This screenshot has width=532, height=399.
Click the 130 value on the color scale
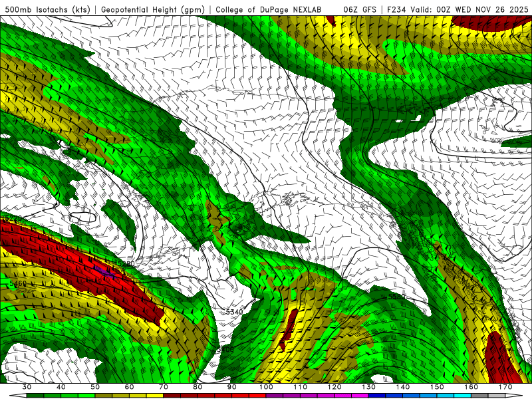pyautogui.click(x=368, y=387)
